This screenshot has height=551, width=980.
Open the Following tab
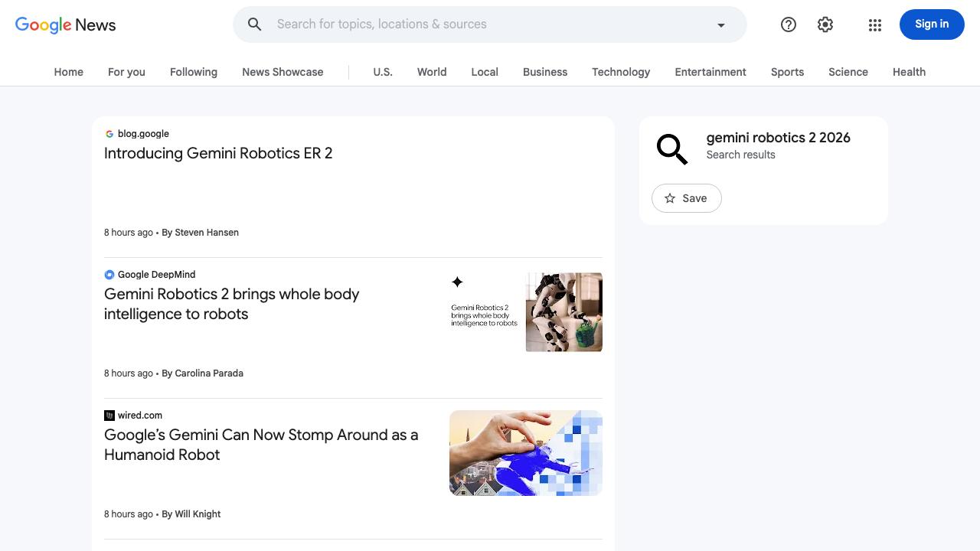click(194, 72)
